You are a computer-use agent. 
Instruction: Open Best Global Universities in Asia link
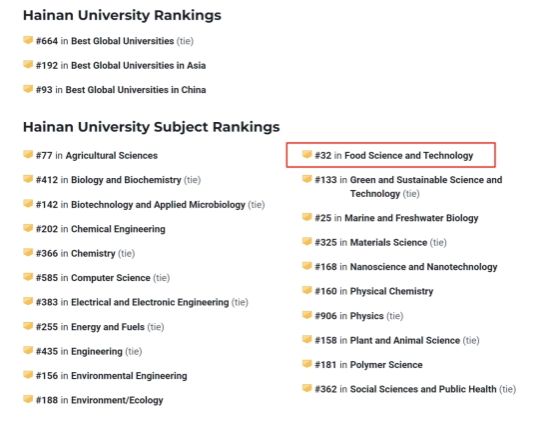(x=138, y=65)
